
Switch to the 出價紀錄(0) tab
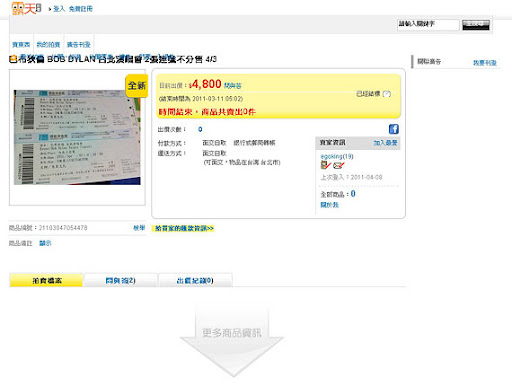pyautogui.click(x=195, y=280)
